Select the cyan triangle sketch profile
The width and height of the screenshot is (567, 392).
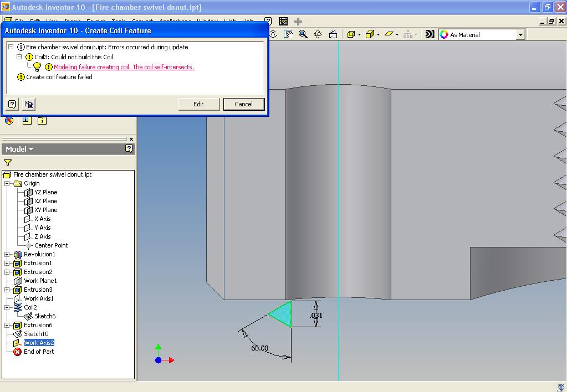[283, 314]
